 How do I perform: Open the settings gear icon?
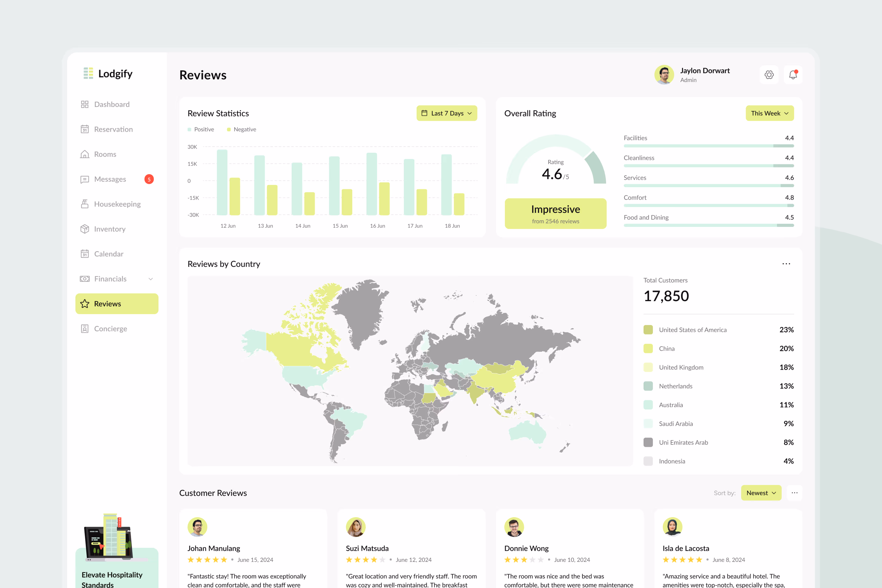(x=769, y=75)
